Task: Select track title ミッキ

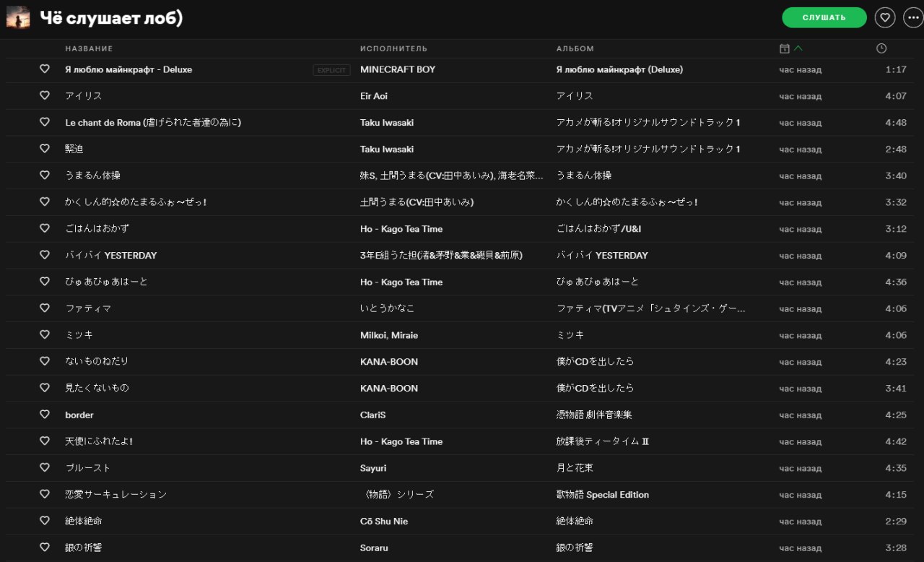Action: coord(79,335)
